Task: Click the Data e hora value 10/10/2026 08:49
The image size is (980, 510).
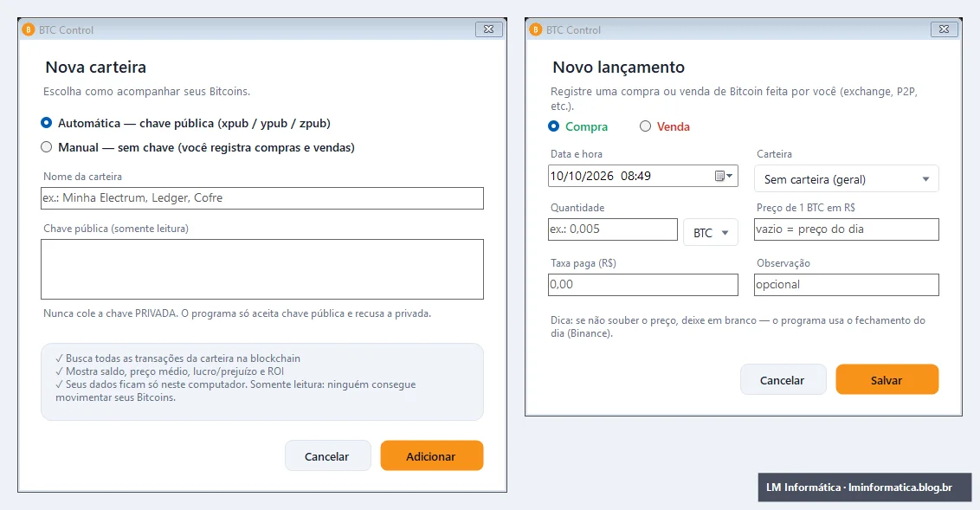Action: pos(600,177)
